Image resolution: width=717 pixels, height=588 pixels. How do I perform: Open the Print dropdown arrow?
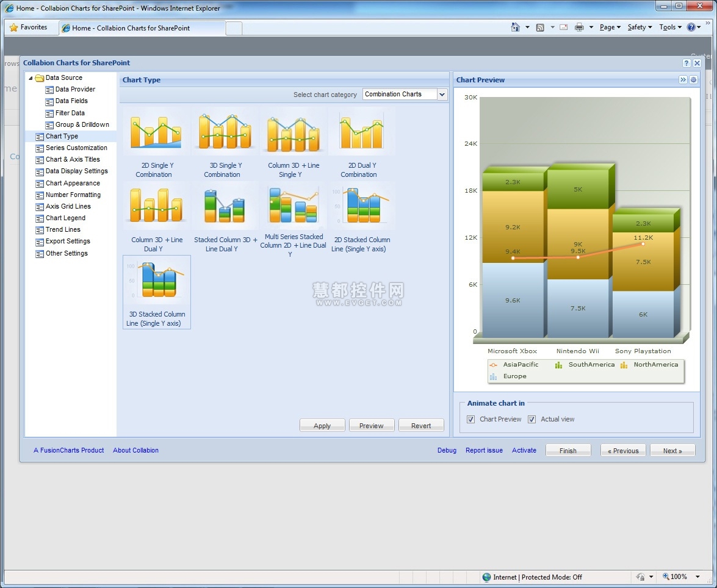pyautogui.click(x=591, y=27)
